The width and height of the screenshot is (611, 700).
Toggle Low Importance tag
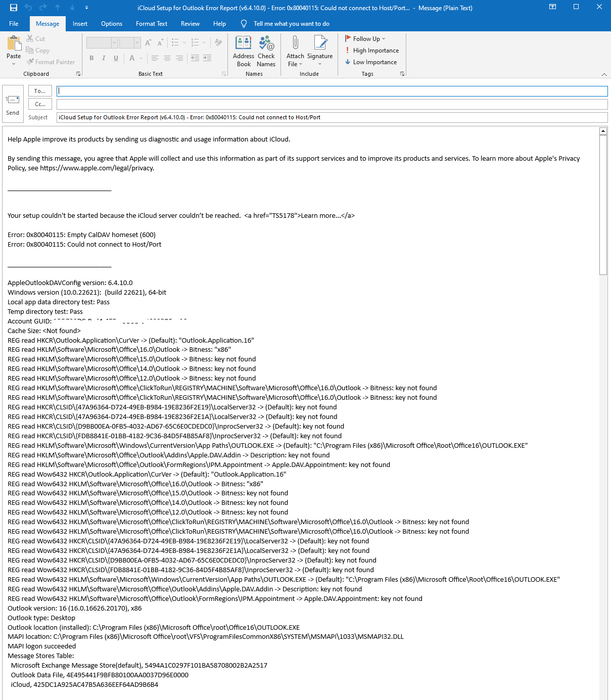(371, 62)
